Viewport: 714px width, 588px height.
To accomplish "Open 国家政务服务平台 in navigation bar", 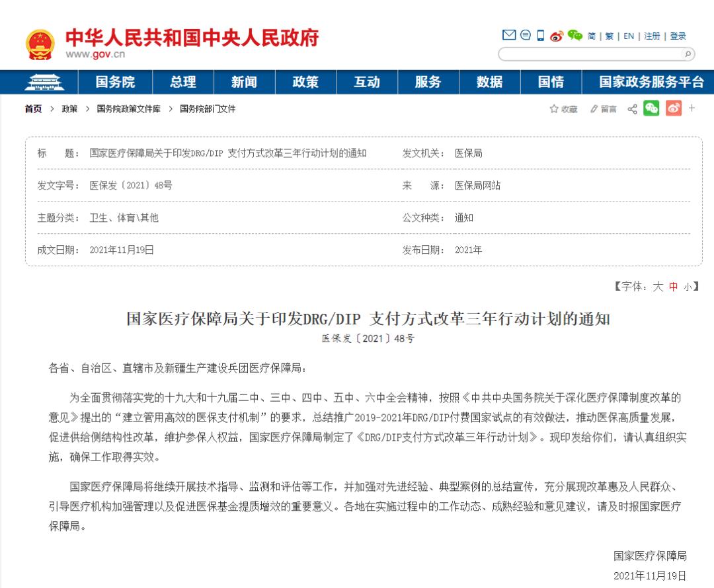I will (x=651, y=81).
